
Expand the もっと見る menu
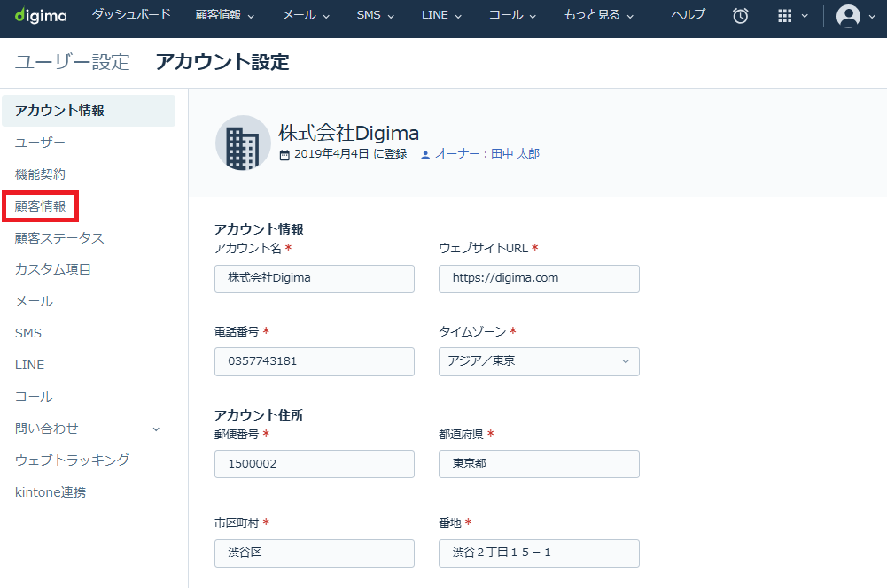click(x=598, y=15)
